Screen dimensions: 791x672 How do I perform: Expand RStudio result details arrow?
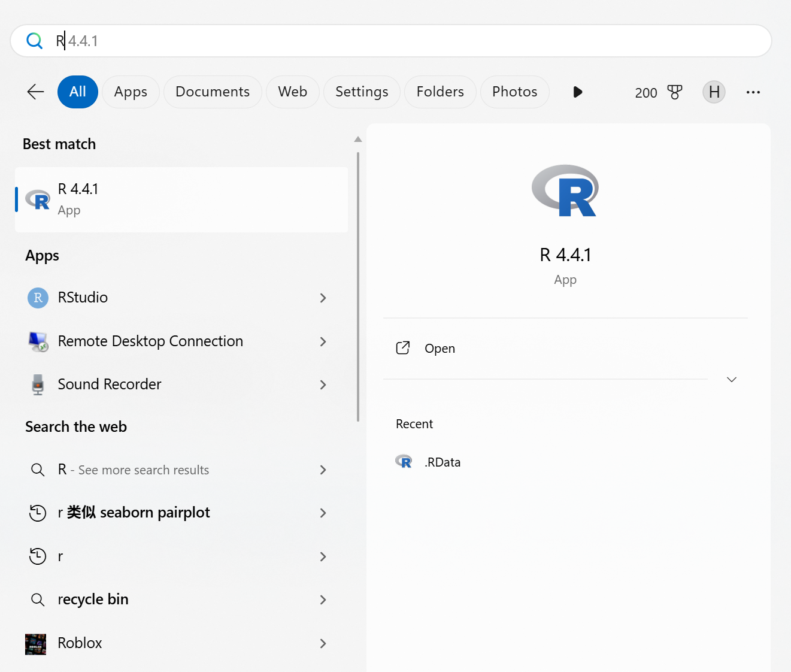click(323, 298)
